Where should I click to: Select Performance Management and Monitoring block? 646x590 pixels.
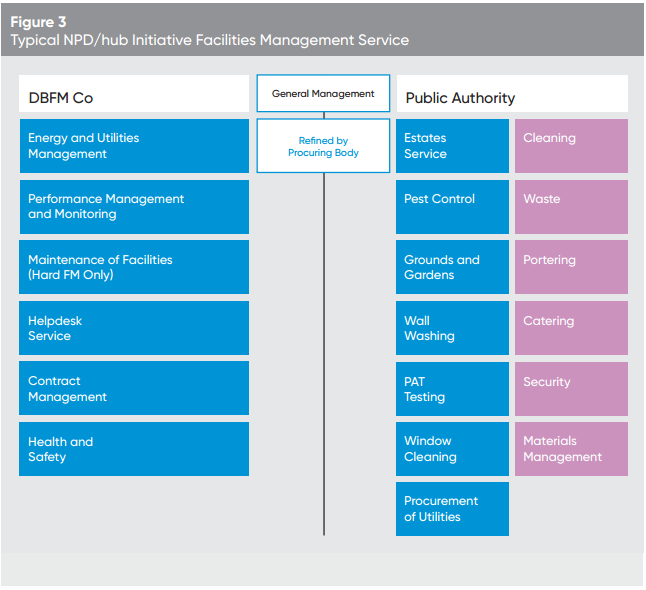tap(134, 207)
